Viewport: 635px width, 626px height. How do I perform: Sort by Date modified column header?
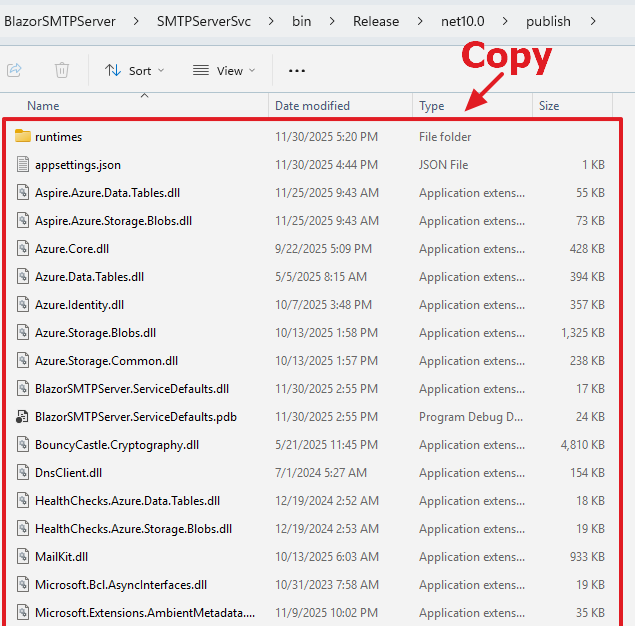[312, 106]
